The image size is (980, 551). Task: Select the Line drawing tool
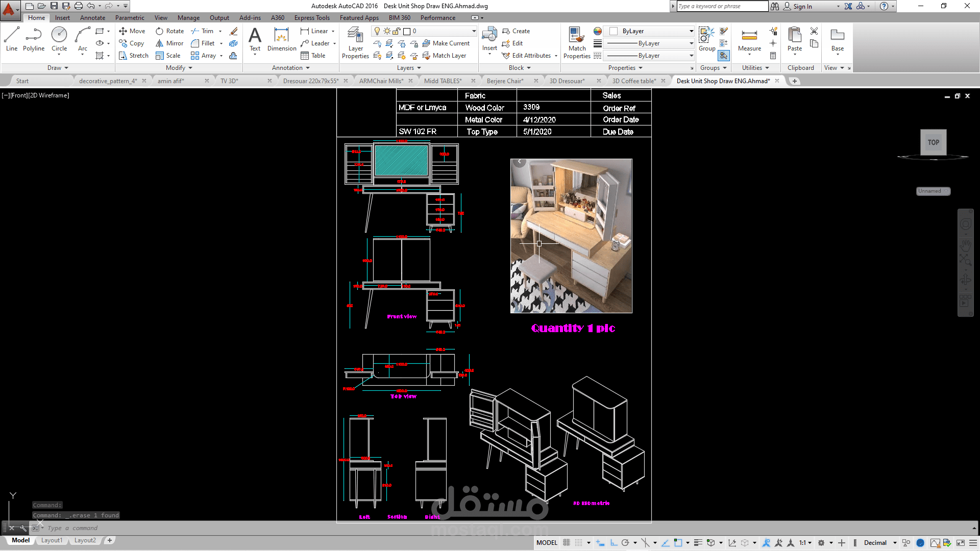pyautogui.click(x=11, y=39)
